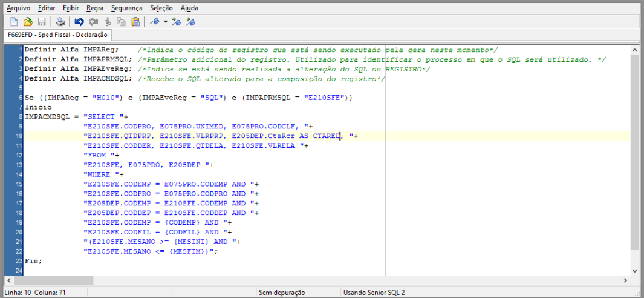This screenshot has height=298, width=644.
Task: Click the Cut scissors icon
Action: (x=108, y=22)
